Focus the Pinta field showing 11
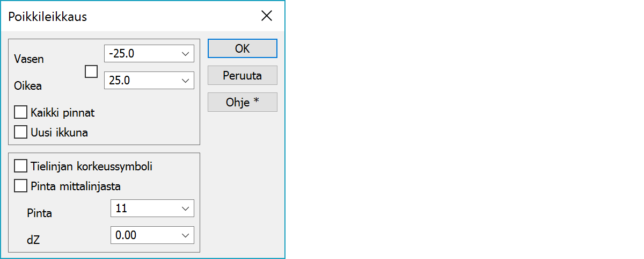The width and height of the screenshot is (644, 259). pyautogui.click(x=144, y=208)
